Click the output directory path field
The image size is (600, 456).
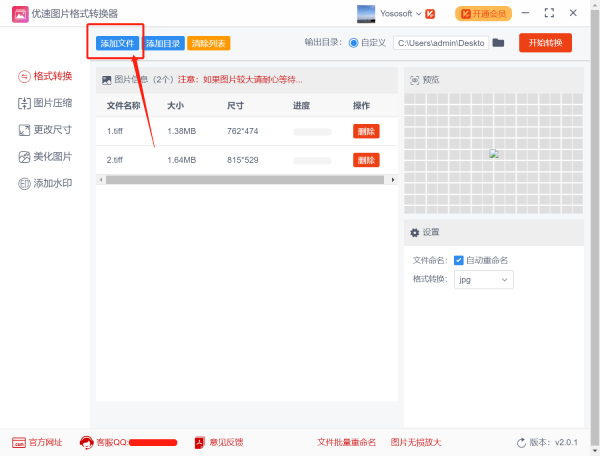click(441, 43)
